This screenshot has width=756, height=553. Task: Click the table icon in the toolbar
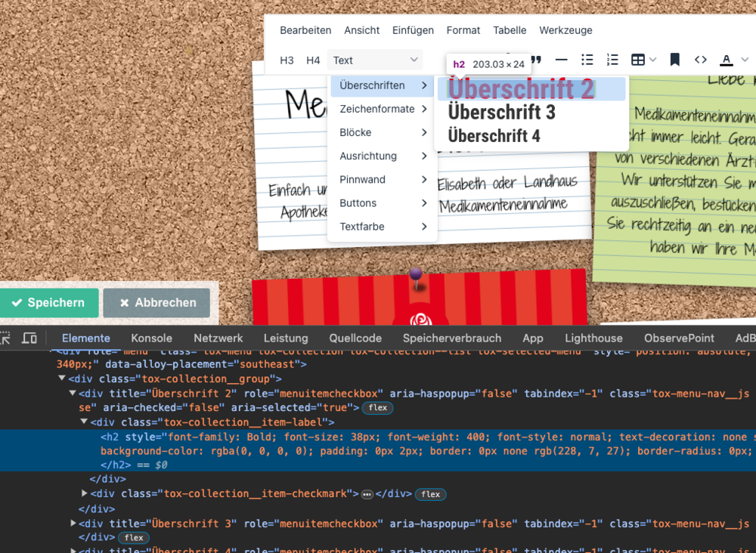tap(638, 60)
